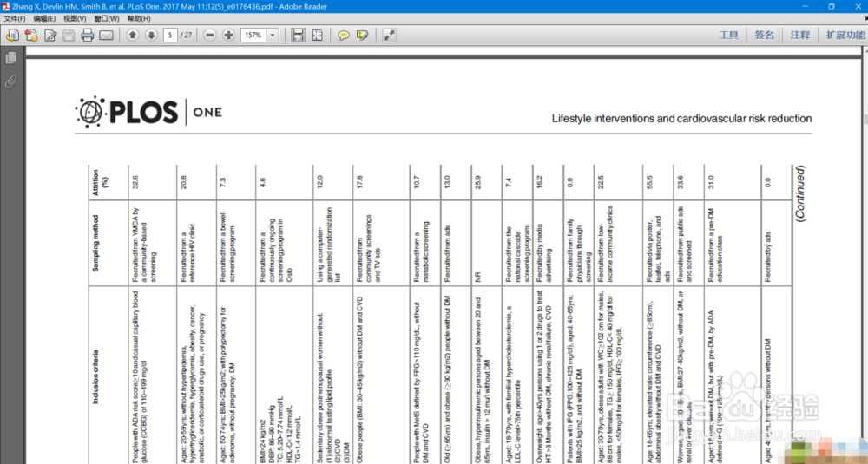Viewport: 868px width, 464px height.
Task: Click the vertical scrollbar thumb
Action: point(865,120)
